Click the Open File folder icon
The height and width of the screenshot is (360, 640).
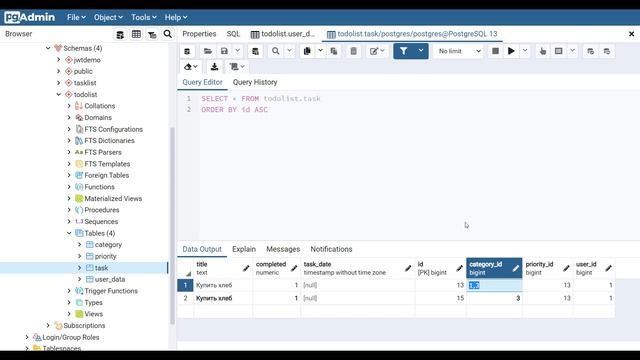[x=208, y=51]
